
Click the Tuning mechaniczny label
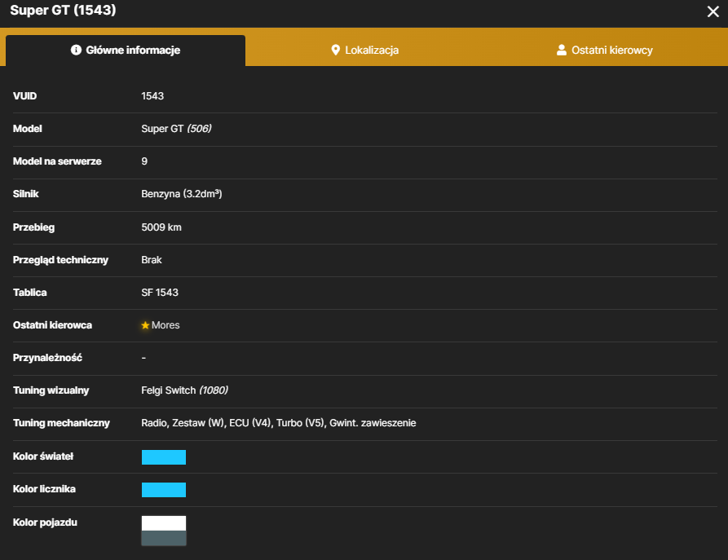click(x=61, y=423)
